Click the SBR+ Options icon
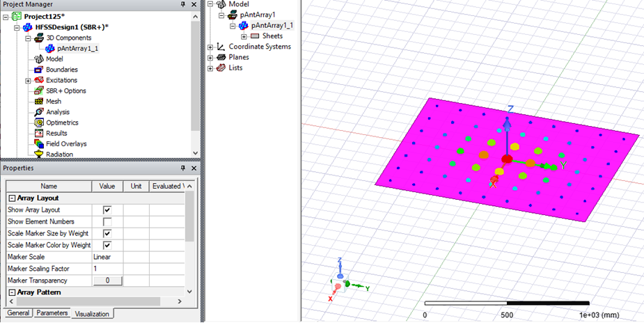Screen dimensions: 644x323 click(39, 91)
